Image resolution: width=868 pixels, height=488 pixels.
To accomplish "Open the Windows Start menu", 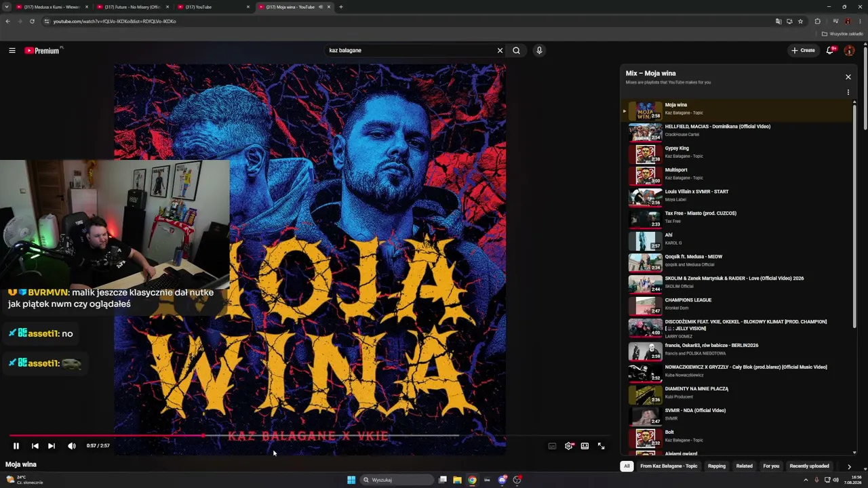I will tap(351, 480).
